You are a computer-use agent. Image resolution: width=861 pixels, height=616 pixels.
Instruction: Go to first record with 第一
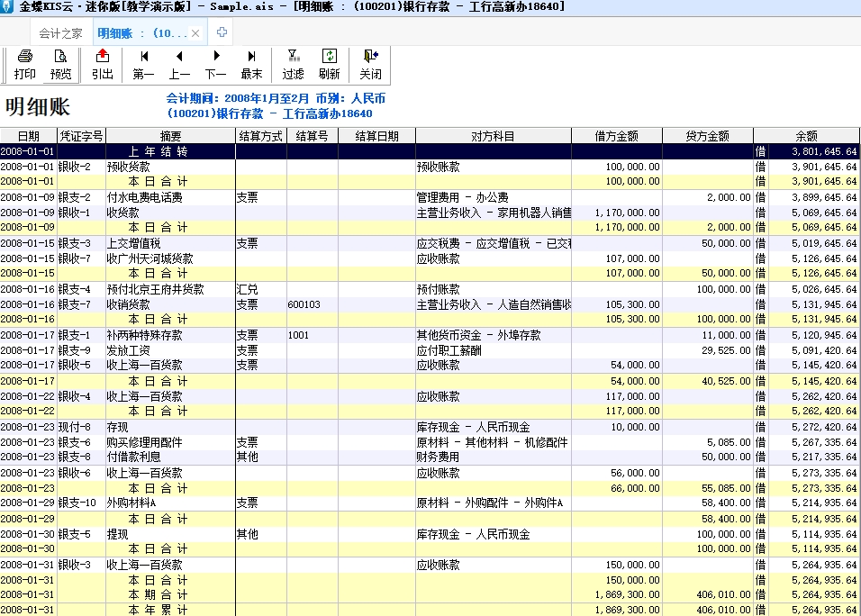tap(143, 64)
